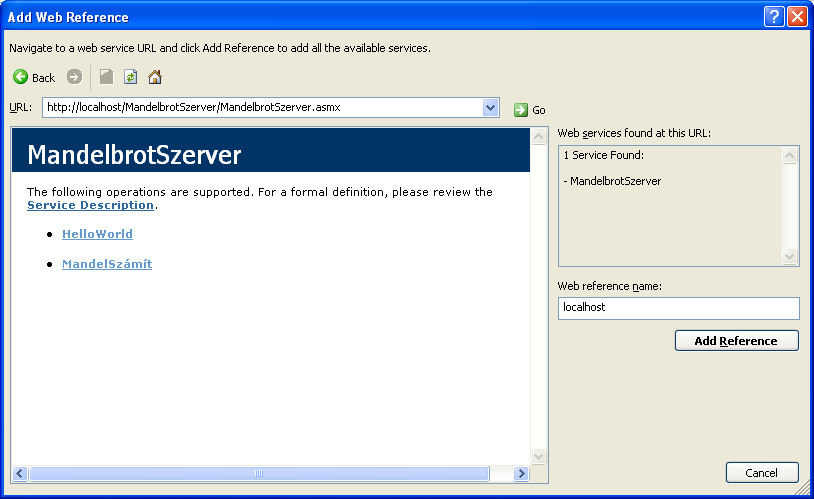Image resolution: width=814 pixels, height=499 pixels.
Task: Click the '1 Service Found:' text
Action: [604, 155]
